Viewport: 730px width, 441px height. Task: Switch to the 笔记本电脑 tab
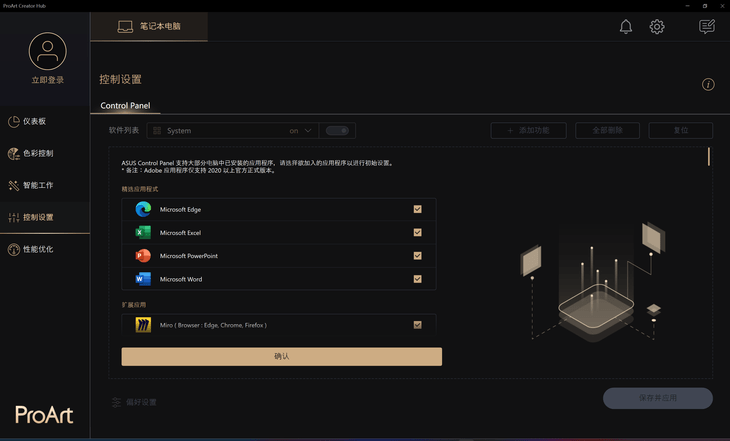[149, 25]
